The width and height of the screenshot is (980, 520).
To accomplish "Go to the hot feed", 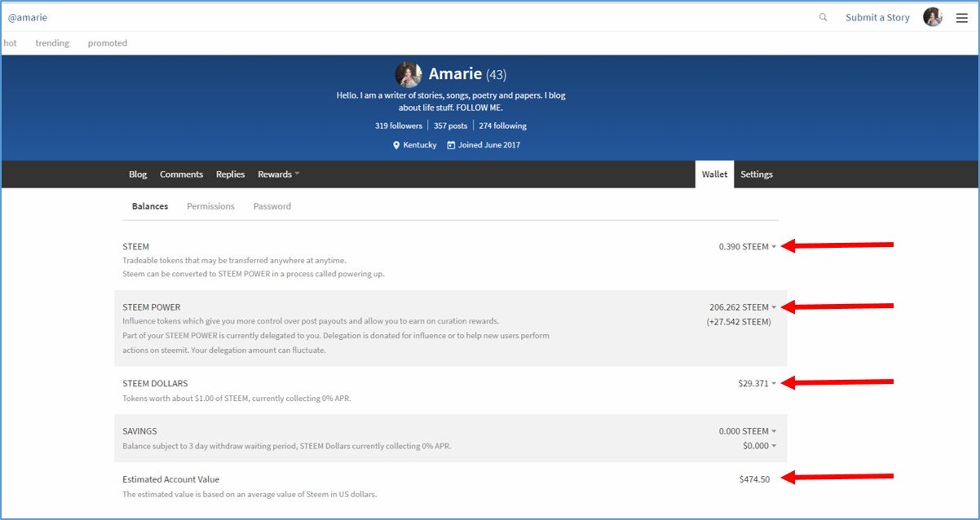I will point(10,43).
